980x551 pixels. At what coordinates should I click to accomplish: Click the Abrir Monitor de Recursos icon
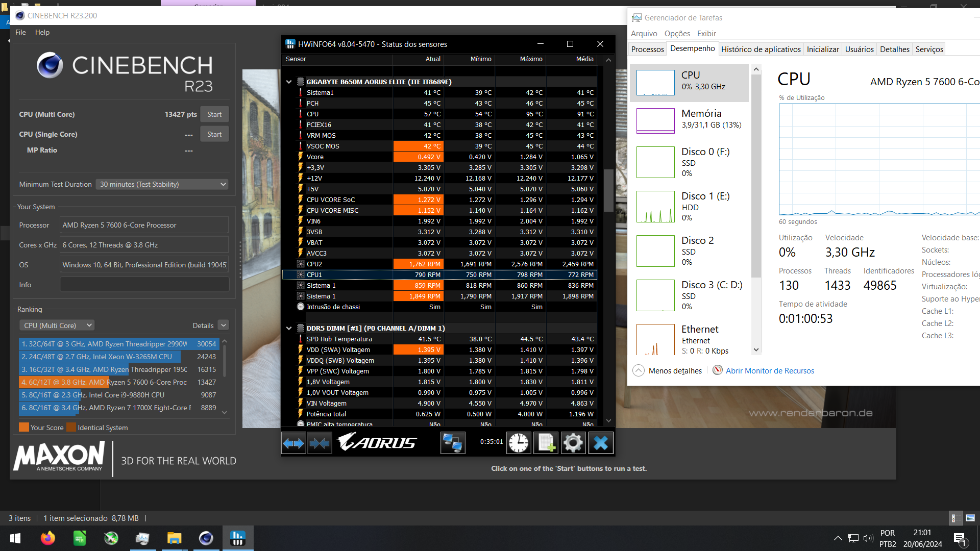[x=718, y=370]
